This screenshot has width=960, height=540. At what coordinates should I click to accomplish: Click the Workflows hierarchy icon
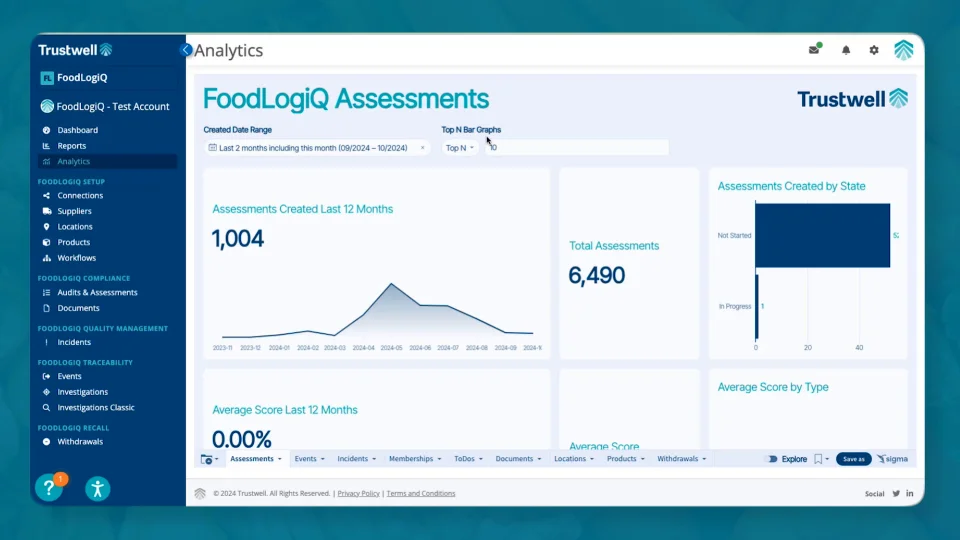[46, 258]
